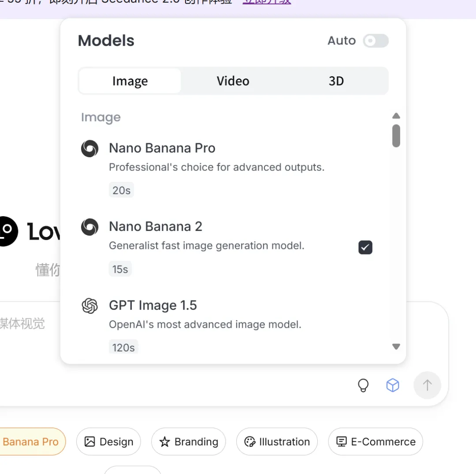
Task: Click the Models panel heading
Action: click(106, 41)
